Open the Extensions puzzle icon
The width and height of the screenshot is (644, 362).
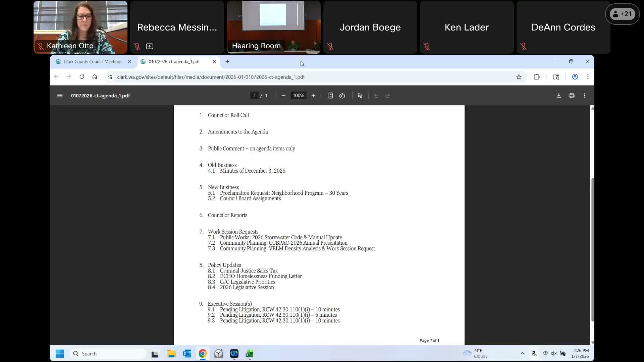537,77
